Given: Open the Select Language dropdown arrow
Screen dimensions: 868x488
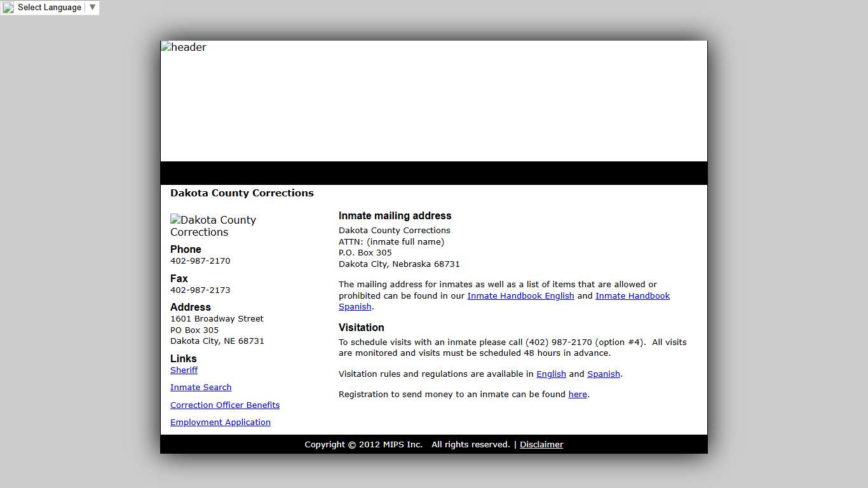Looking at the screenshot, I should click(92, 8).
